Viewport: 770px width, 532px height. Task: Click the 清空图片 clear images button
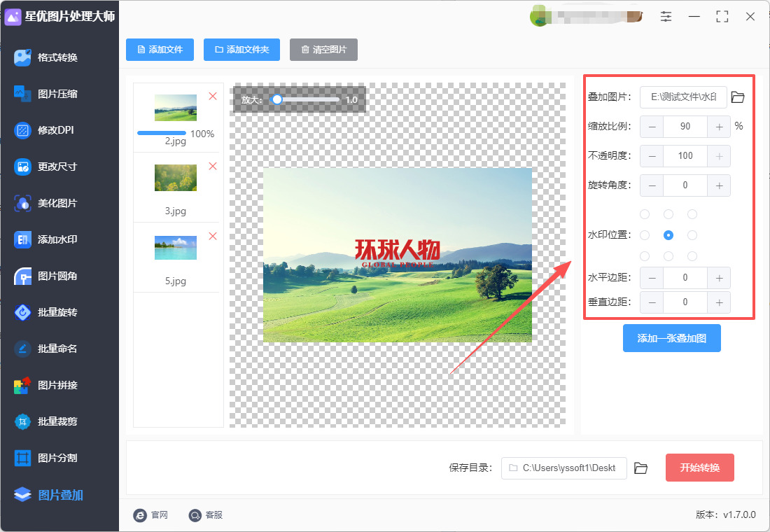pos(323,50)
